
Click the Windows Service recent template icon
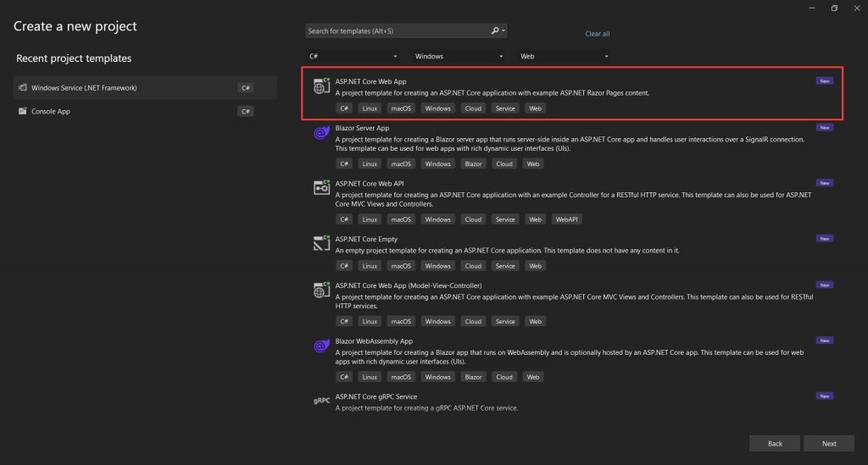click(23, 87)
